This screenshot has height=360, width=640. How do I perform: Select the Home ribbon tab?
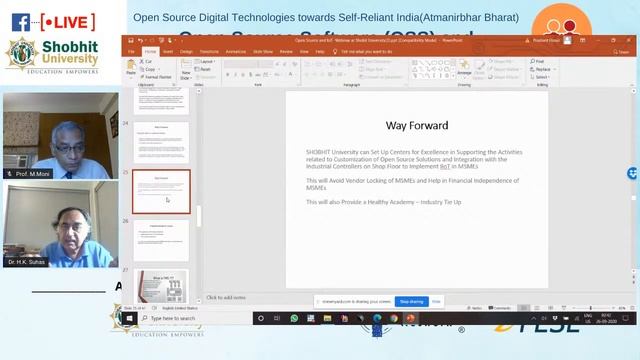coord(150,52)
